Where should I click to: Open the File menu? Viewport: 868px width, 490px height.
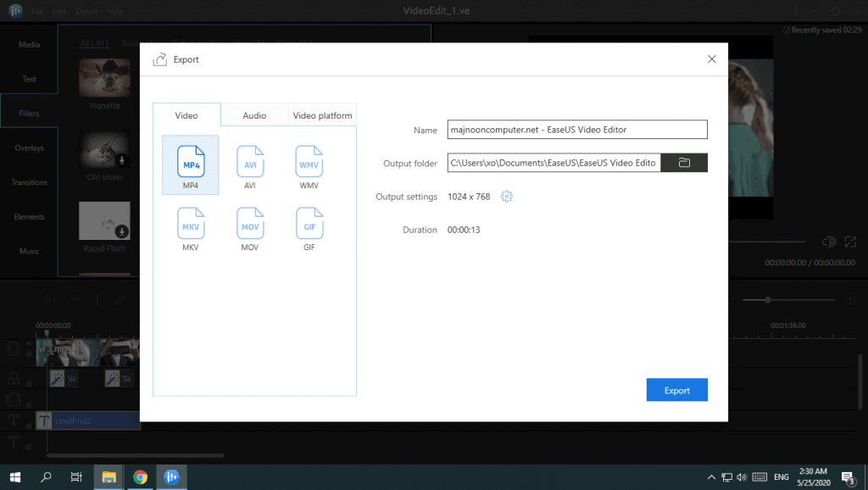[37, 11]
